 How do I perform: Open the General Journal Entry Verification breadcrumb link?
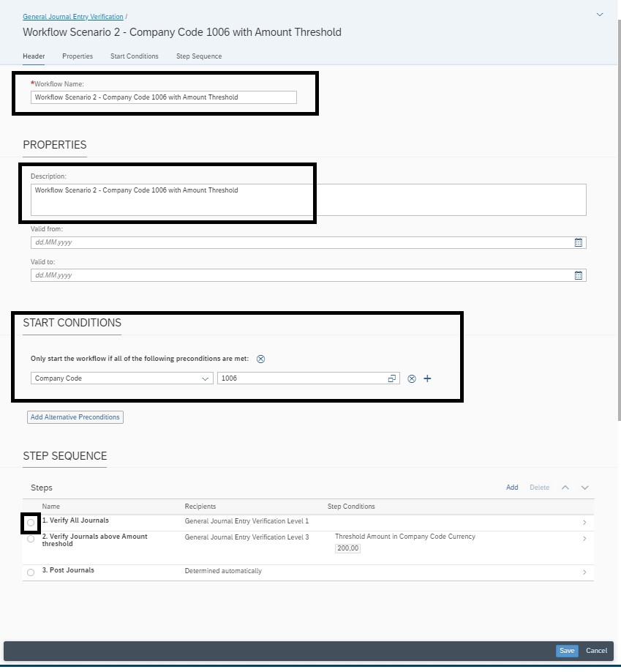[73, 17]
